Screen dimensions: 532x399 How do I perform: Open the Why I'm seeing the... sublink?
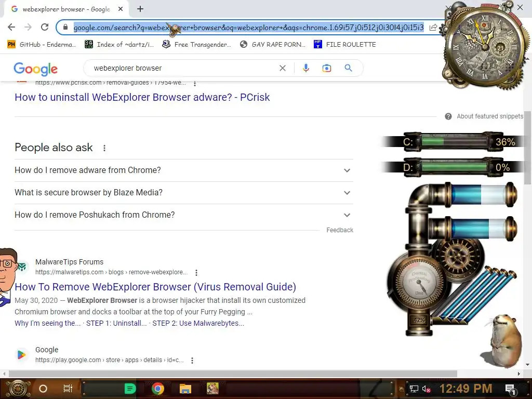click(47, 323)
